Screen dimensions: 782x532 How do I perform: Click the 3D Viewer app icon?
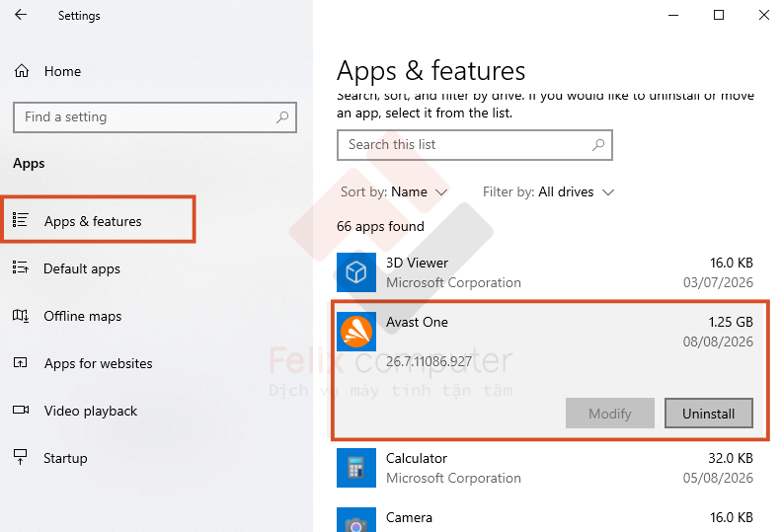[356, 272]
